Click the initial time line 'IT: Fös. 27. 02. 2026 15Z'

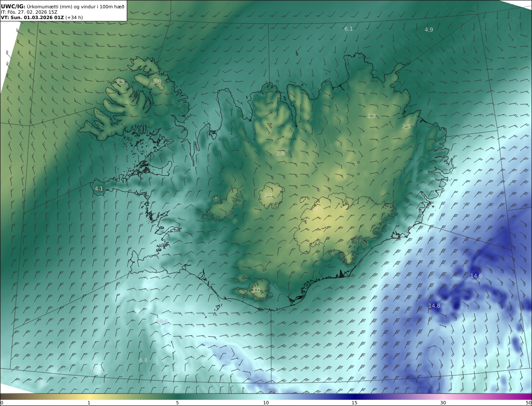29,12
